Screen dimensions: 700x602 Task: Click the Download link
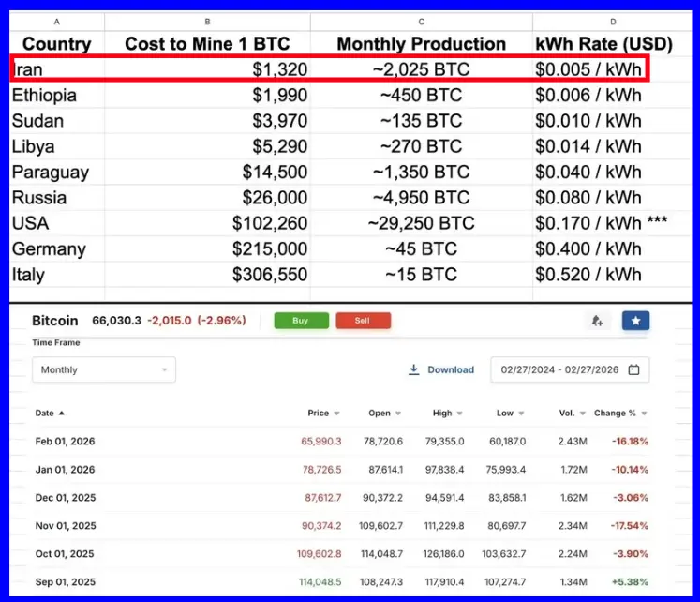click(x=451, y=370)
